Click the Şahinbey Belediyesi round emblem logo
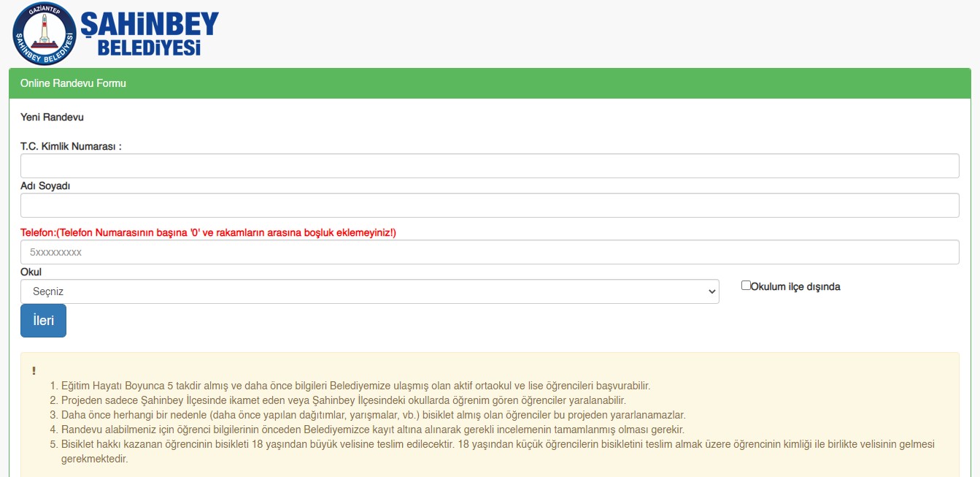Screen dimensions: 980x477 click(x=45, y=34)
